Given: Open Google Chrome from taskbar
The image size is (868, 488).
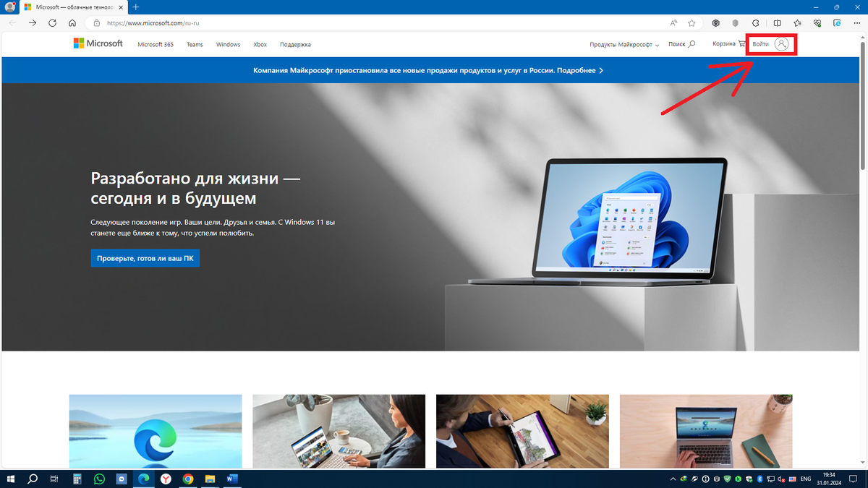Looking at the screenshot, I should click(188, 479).
